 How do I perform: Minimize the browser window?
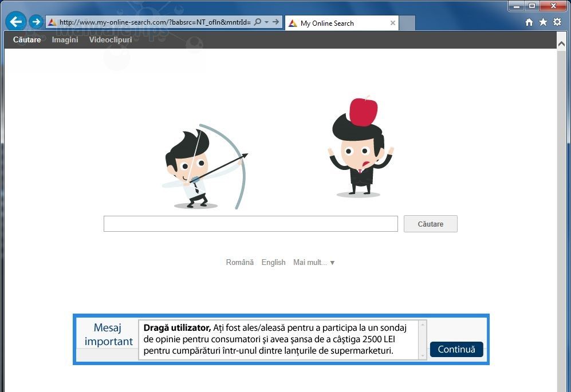click(x=517, y=6)
